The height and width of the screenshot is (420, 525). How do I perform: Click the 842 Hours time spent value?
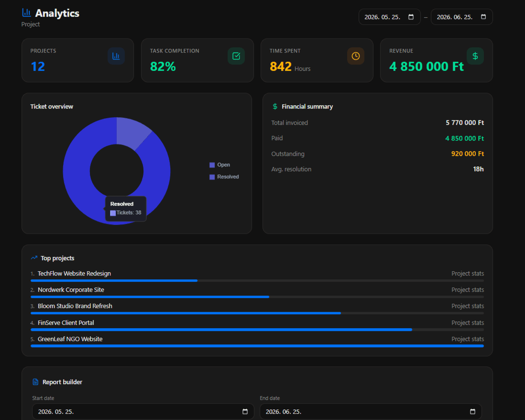pyautogui.click(x=290, y=66)
